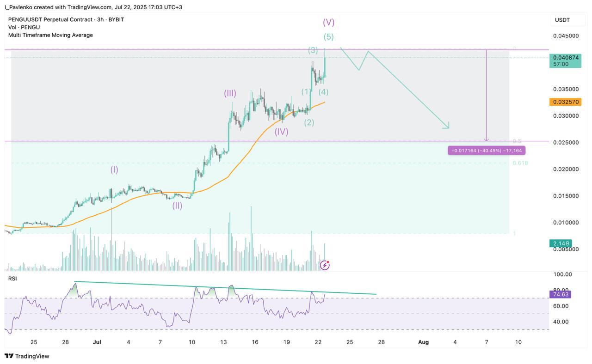Click the Jul label on the time axis
The width and height of the screenshot is (592, 364).
(97, 342)
